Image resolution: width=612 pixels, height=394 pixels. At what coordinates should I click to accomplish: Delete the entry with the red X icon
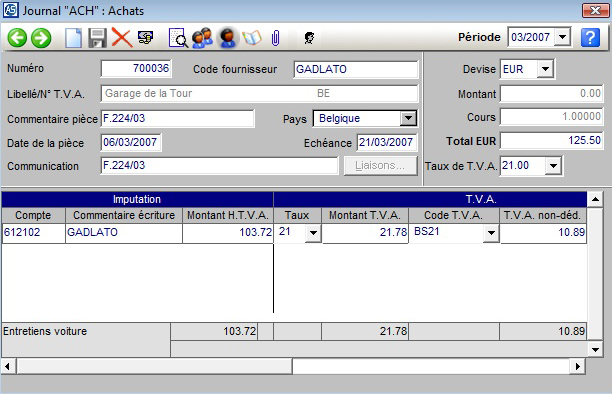click(122, 37)
